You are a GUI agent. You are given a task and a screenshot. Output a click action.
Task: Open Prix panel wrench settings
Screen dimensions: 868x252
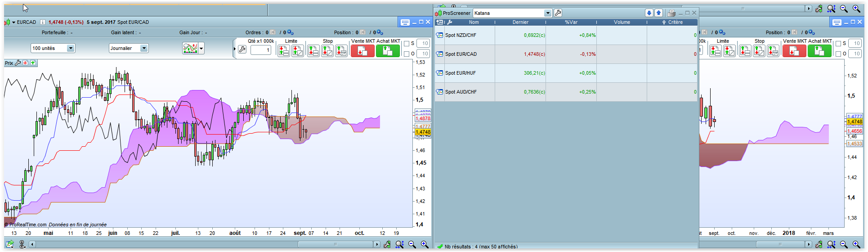tap(18, 63)
